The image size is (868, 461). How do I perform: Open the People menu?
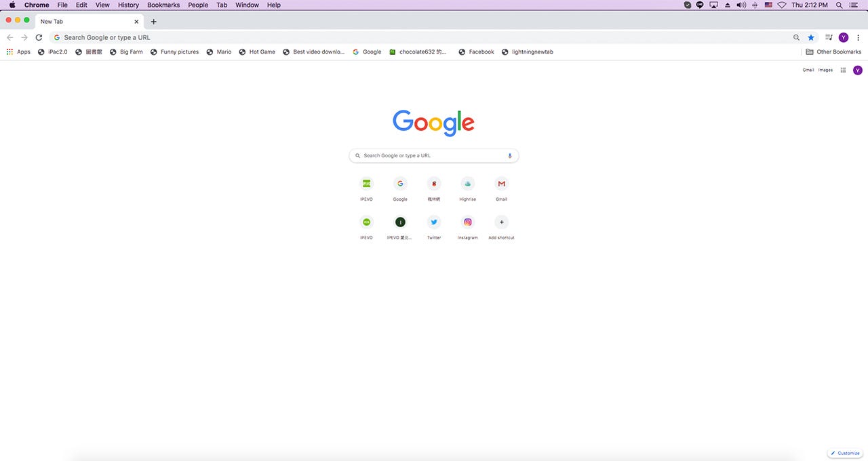click(x=198, y=5)
